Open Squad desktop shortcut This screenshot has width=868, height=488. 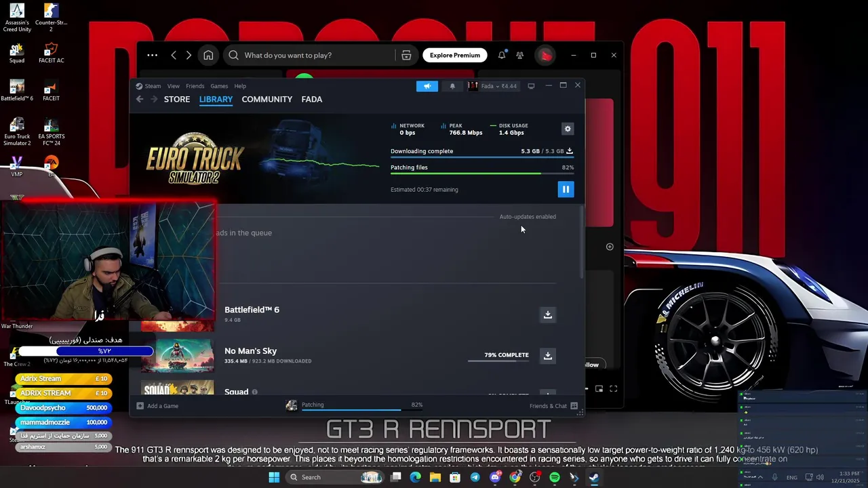click(17, 54)
